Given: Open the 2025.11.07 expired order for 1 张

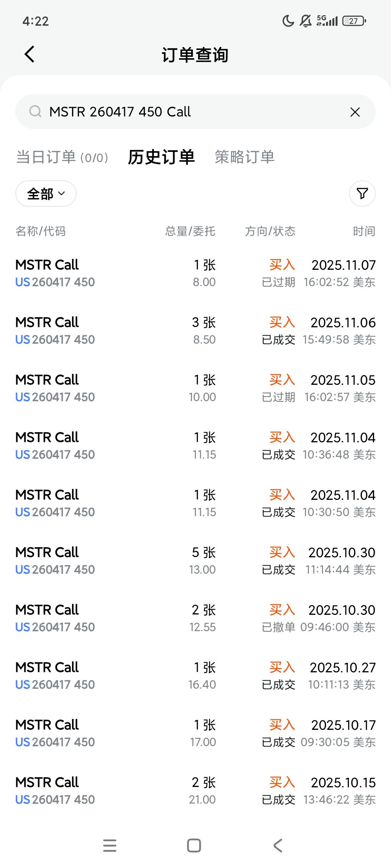Looking at the screenshot, I should (195, 273).
